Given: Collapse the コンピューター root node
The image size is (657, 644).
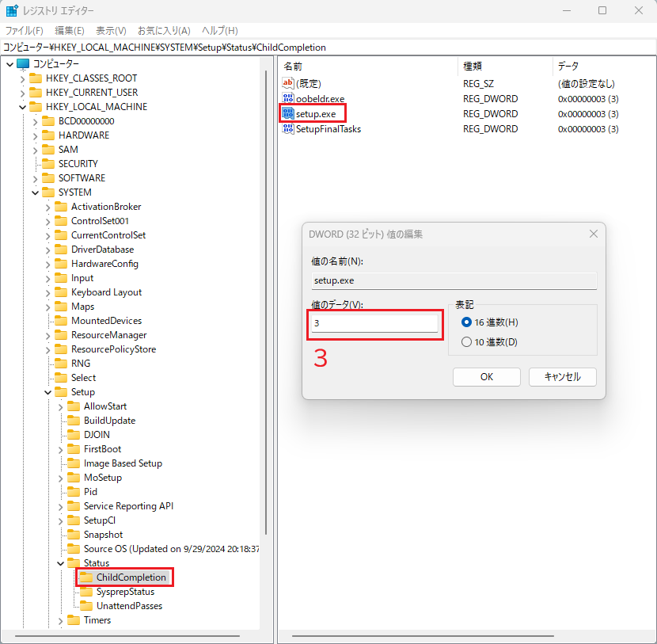Looking at the screenshot, I should click(10, 64).
